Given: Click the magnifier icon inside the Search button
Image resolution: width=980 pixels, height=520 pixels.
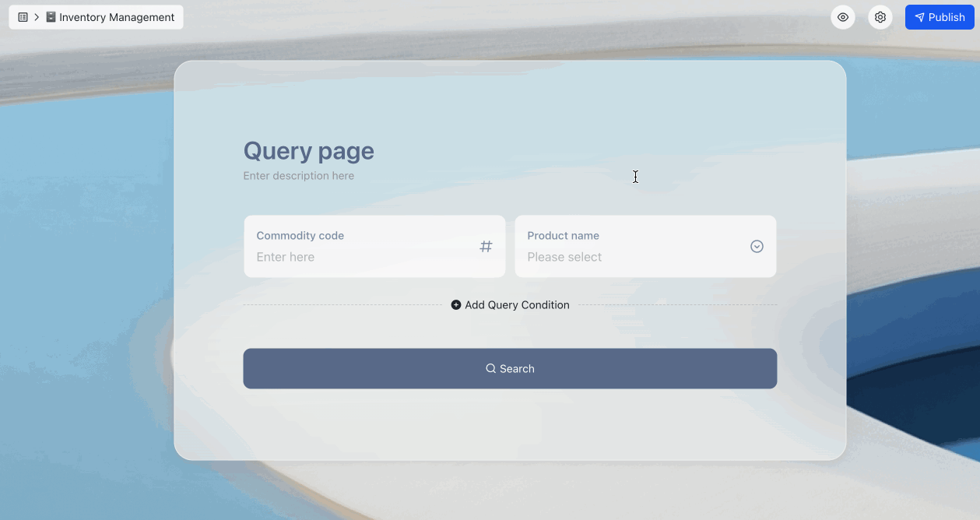Looking at the screenshot, I should [490, 368].
